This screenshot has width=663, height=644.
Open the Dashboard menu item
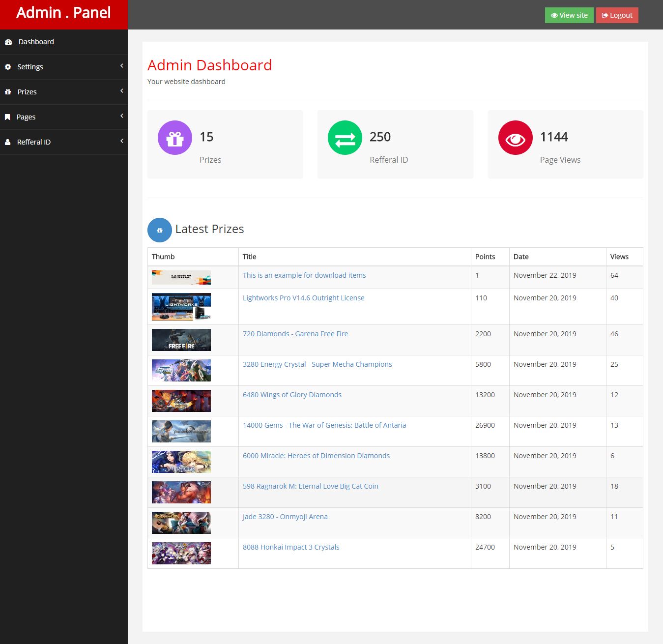tap(36, 42)
